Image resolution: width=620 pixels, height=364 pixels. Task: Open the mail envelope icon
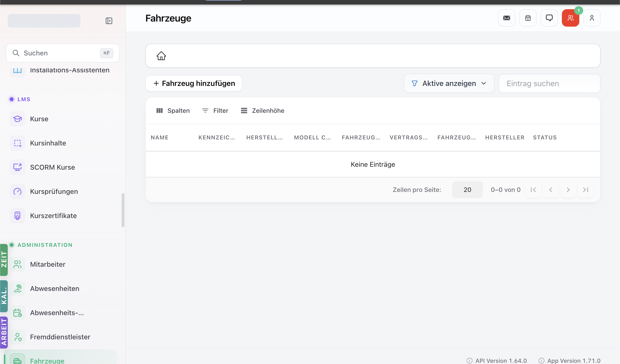coord(507,18)
